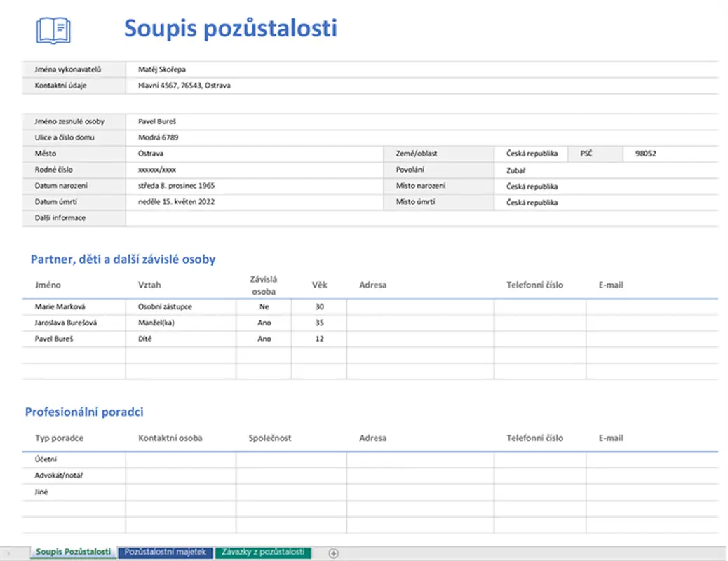The height and width of the screenshot is (561, 728).
Task: Click the Věk column header
Action: tap(319, 285)
